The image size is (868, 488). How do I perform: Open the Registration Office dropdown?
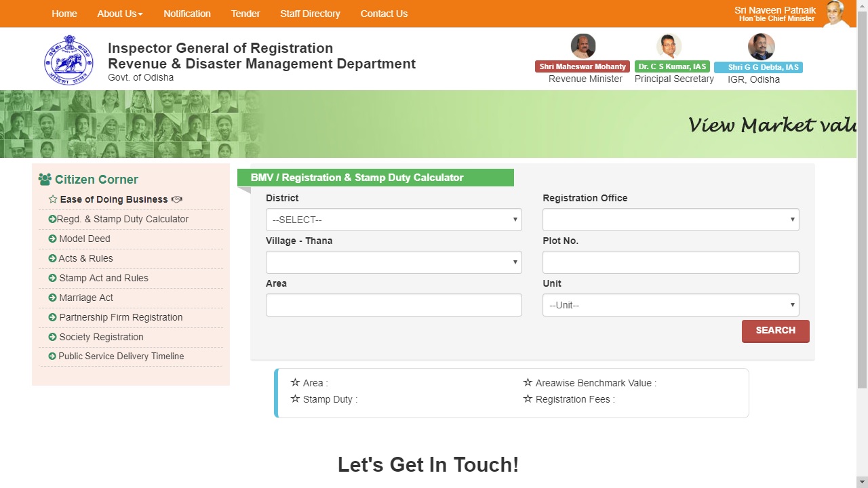click(670, 220)
